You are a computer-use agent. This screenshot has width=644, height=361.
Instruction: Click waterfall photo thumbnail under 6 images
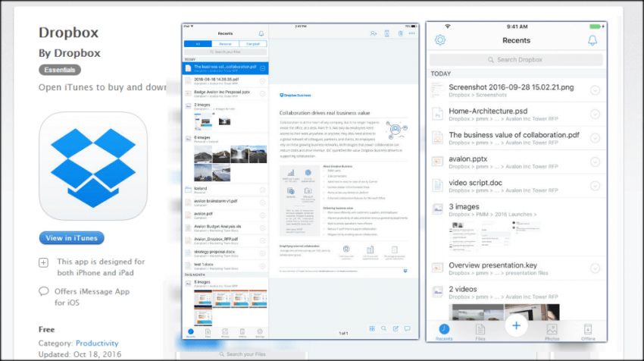239,154
